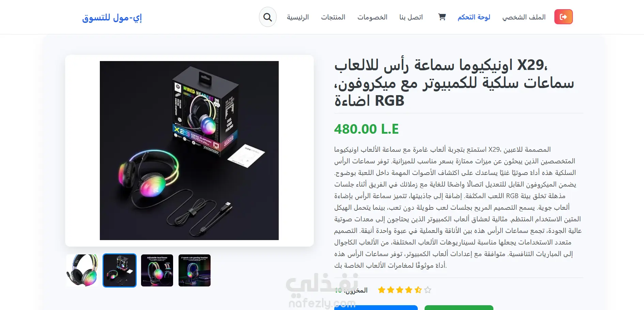Click the إي-مول للتسوق site logo
Screen dimensions: 644x310
coord(112,17)
